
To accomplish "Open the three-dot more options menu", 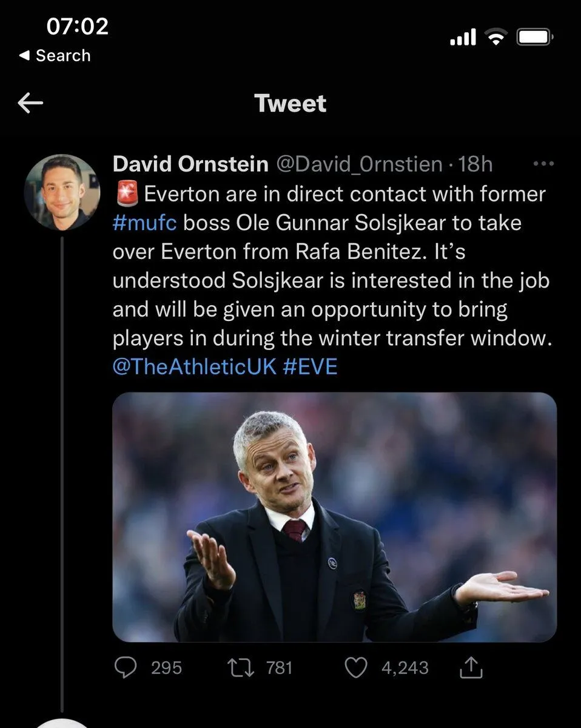I will 542,164.
